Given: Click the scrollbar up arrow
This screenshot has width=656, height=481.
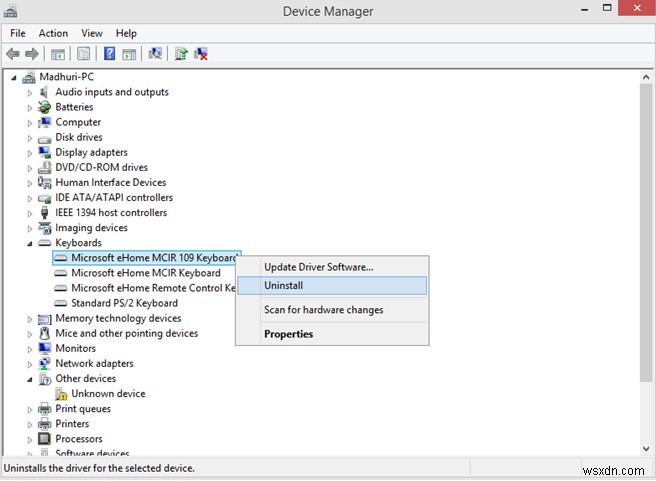Looking at the screenshot, I should pos(646,77).
